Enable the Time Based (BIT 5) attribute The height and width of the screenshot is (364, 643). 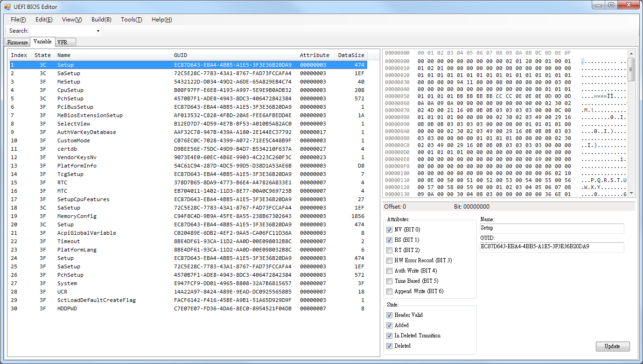[389, 281]
